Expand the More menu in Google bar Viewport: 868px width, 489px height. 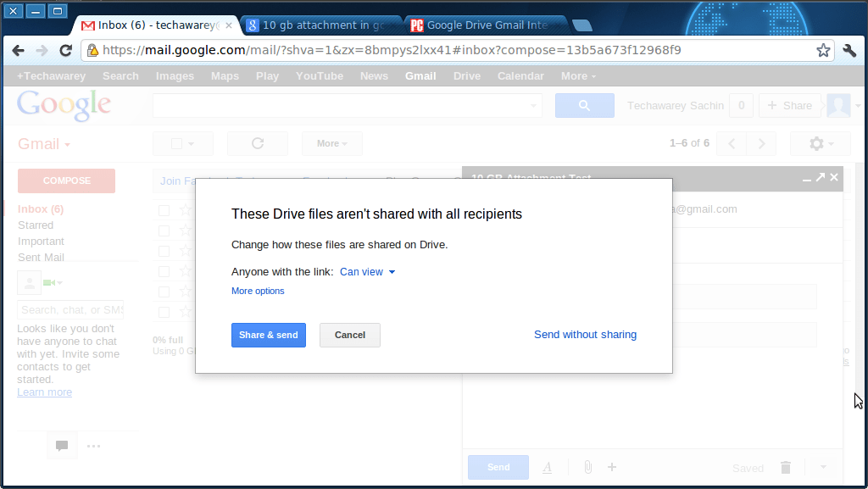coord(578,75)
